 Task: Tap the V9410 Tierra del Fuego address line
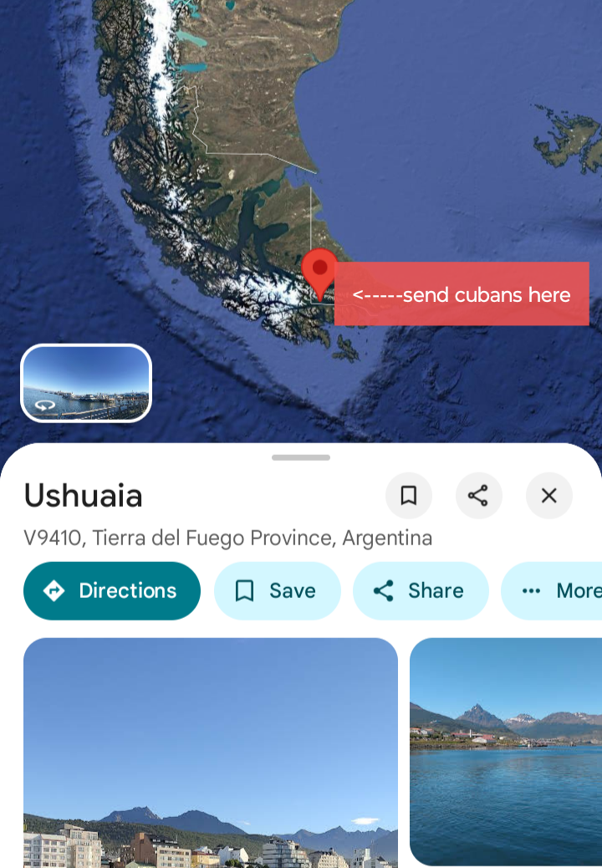(x=228, y=538)
